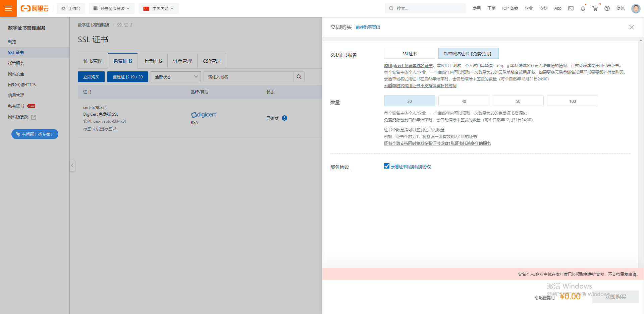Open the notifications bell
The width and height of the screenshot is (644, 314).
point(583,8)
